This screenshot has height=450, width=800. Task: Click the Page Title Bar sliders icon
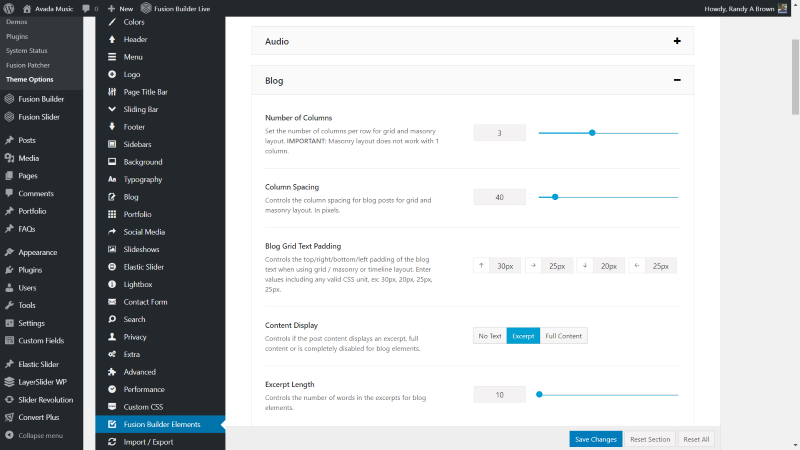(112, 92)
